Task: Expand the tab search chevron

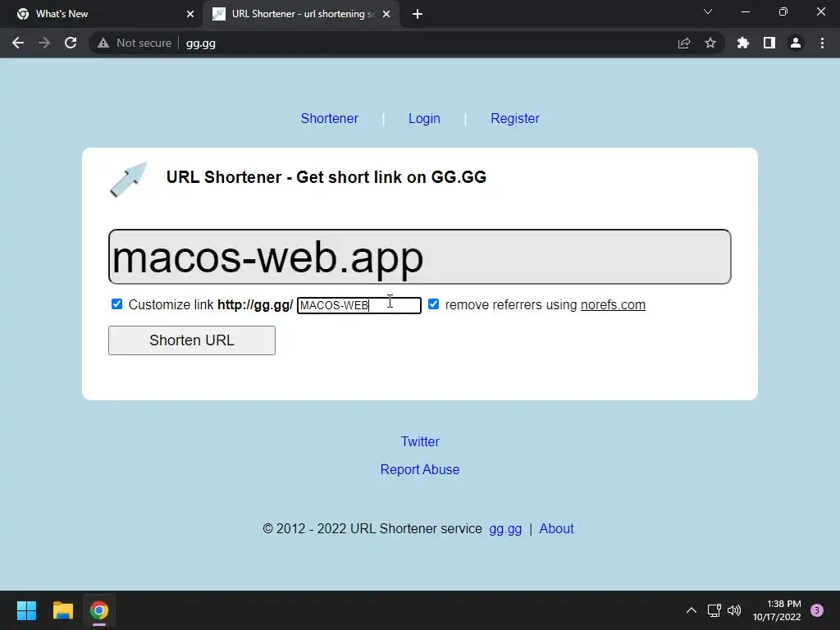Action: click(x=708, y=11)
